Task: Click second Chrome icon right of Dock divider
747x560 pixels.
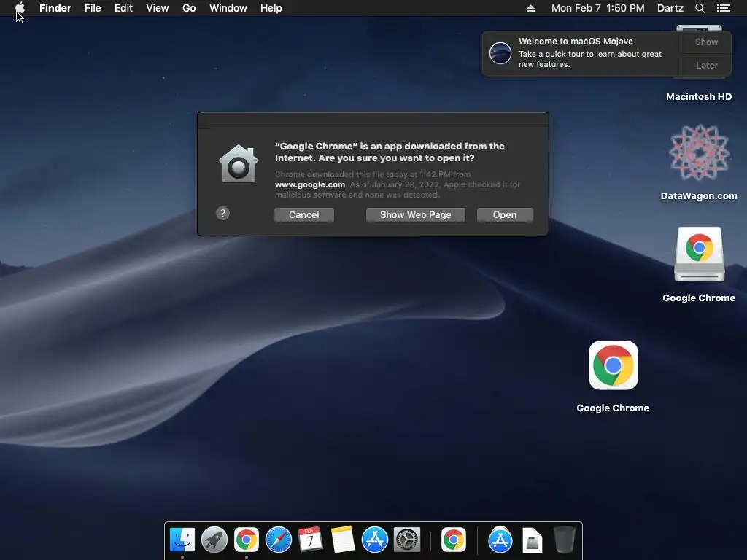Action: [x=454, y=540]
